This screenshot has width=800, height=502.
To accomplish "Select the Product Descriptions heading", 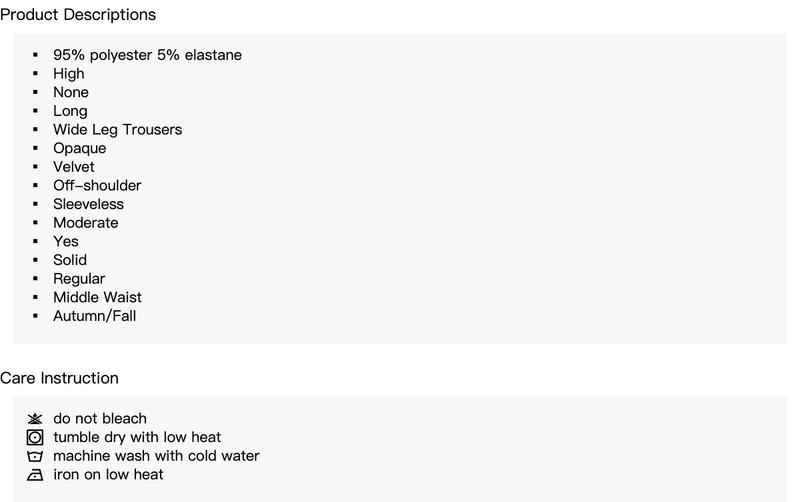I will point(78,15).
